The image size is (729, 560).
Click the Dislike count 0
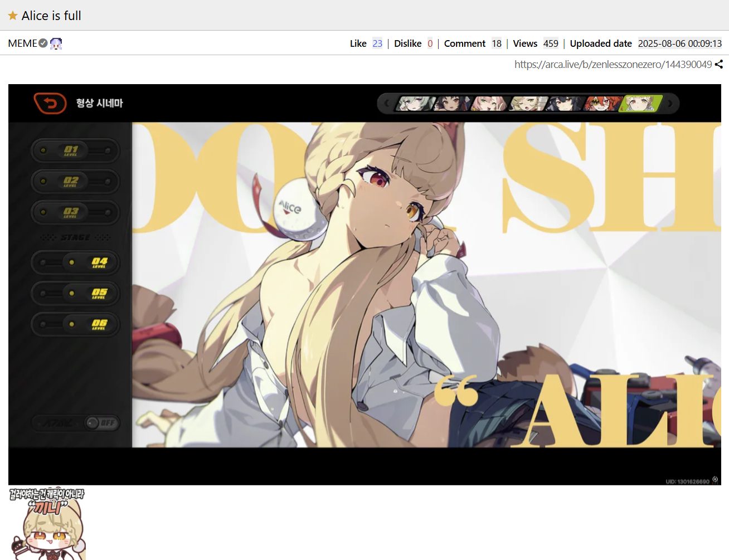coord(430,43)
